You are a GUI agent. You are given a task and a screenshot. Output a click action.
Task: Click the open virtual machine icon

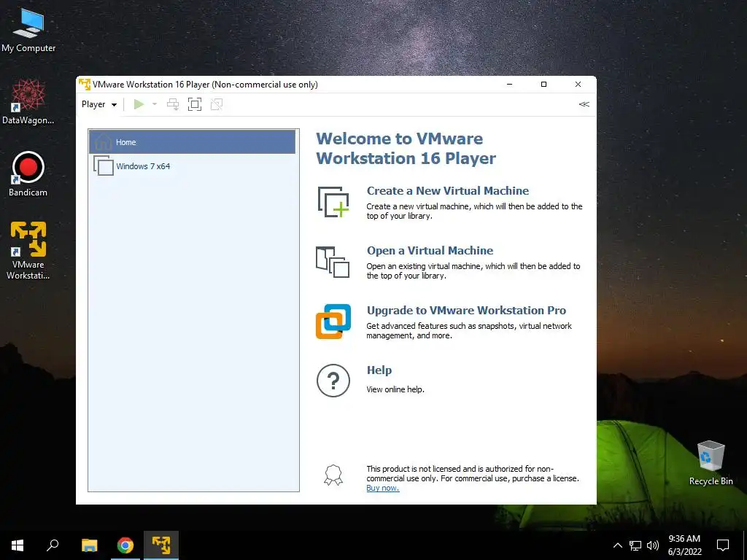333,262
